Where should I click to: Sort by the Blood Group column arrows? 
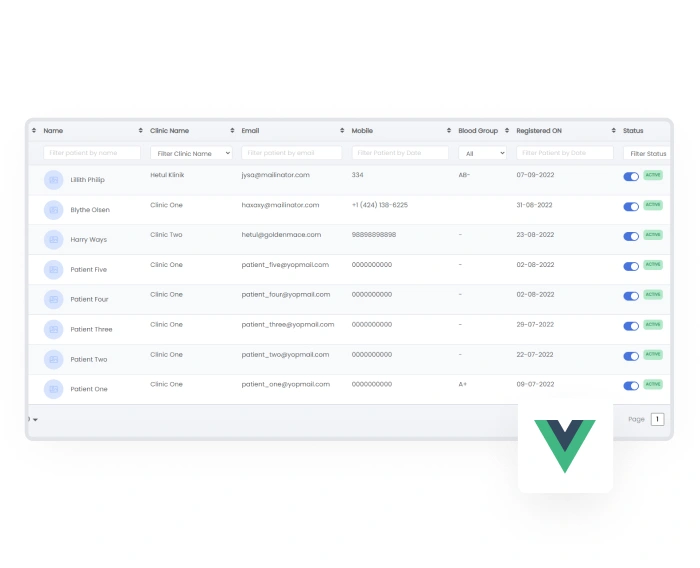pyautogui.click(x=507, y=130)
